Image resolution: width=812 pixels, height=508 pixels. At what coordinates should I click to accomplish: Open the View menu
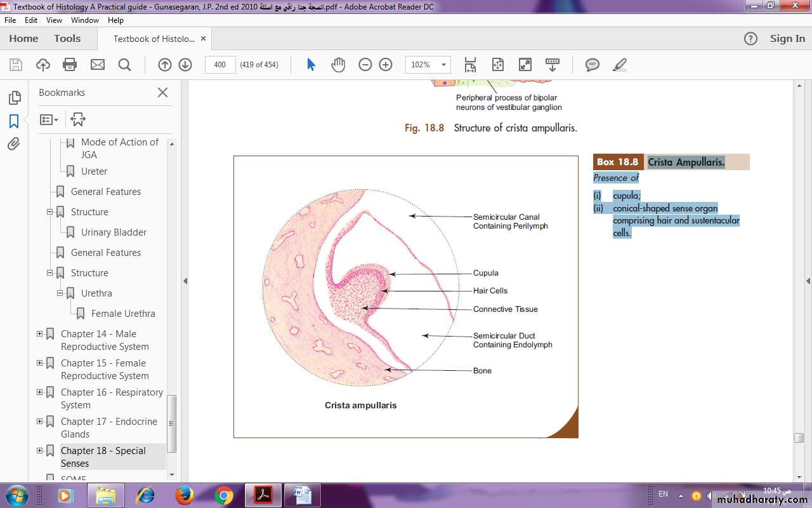coord(54,20)
